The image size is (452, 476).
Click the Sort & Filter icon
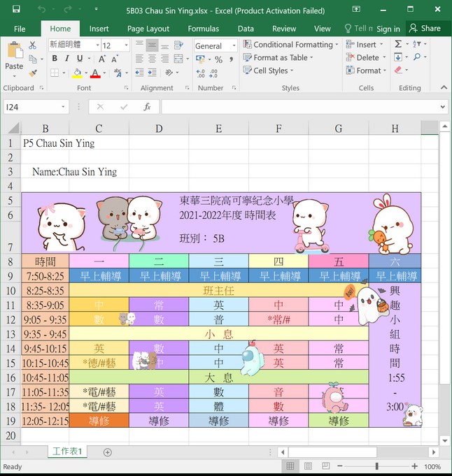click(417, 44)
